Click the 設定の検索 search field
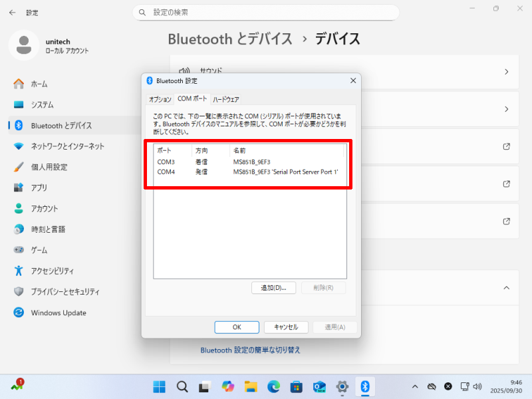532x399 pixels. [266, 12]
